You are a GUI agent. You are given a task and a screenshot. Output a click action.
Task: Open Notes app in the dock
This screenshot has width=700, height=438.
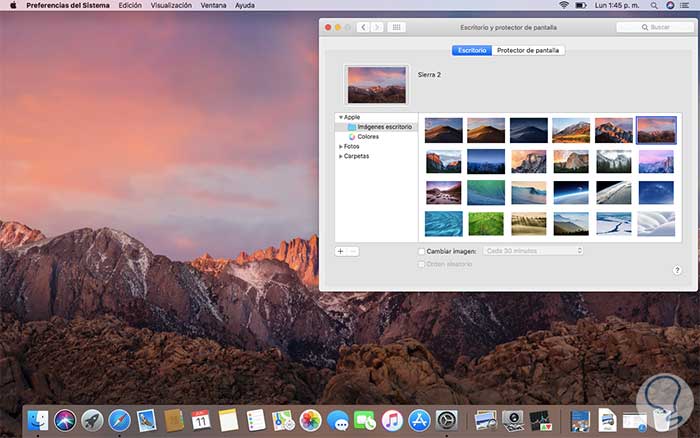(228, 421)
